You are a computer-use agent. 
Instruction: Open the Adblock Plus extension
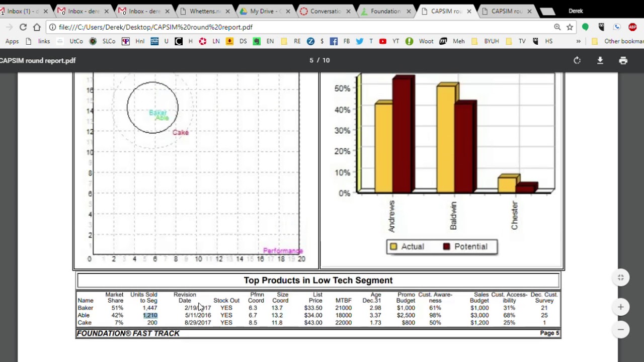632,27
